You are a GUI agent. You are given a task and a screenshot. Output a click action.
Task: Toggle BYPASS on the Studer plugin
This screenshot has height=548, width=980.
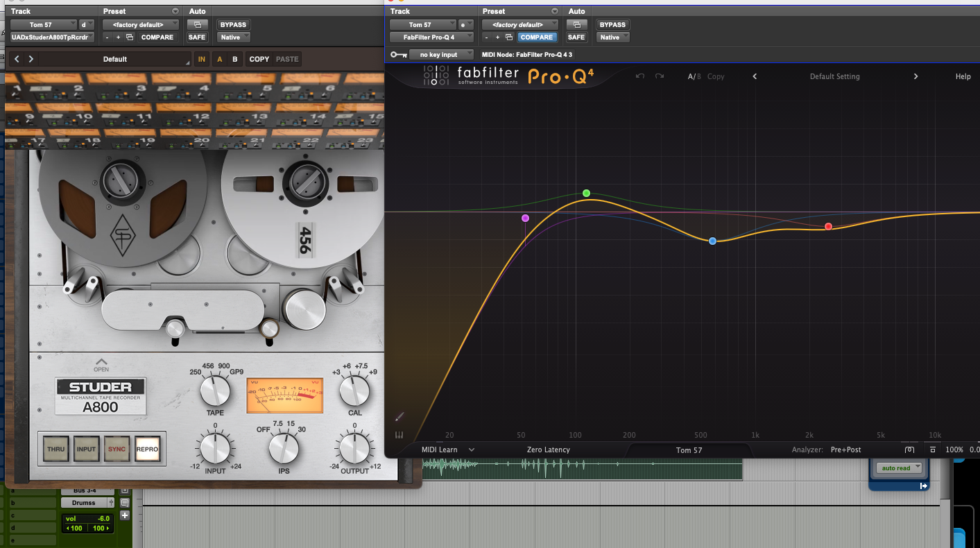233,25
